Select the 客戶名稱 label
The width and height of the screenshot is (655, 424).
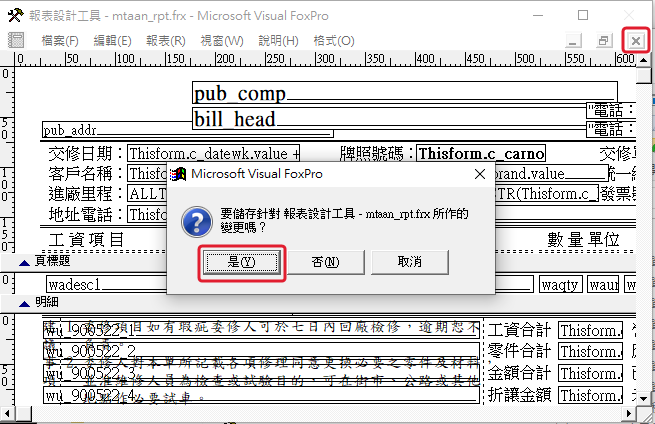click(x=86, y=173)
